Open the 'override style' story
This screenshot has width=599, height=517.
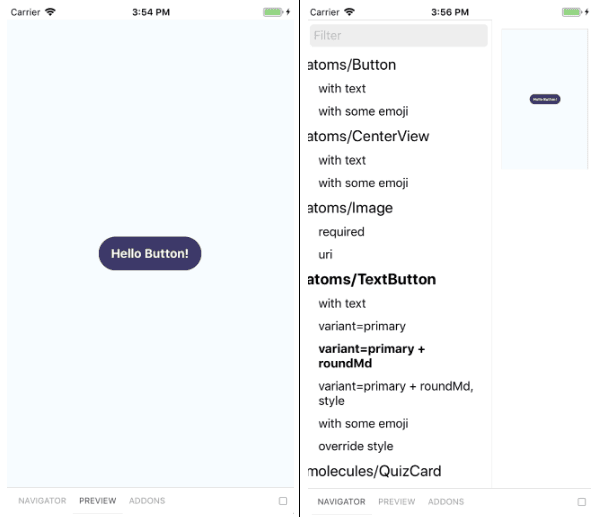[356, 446]
